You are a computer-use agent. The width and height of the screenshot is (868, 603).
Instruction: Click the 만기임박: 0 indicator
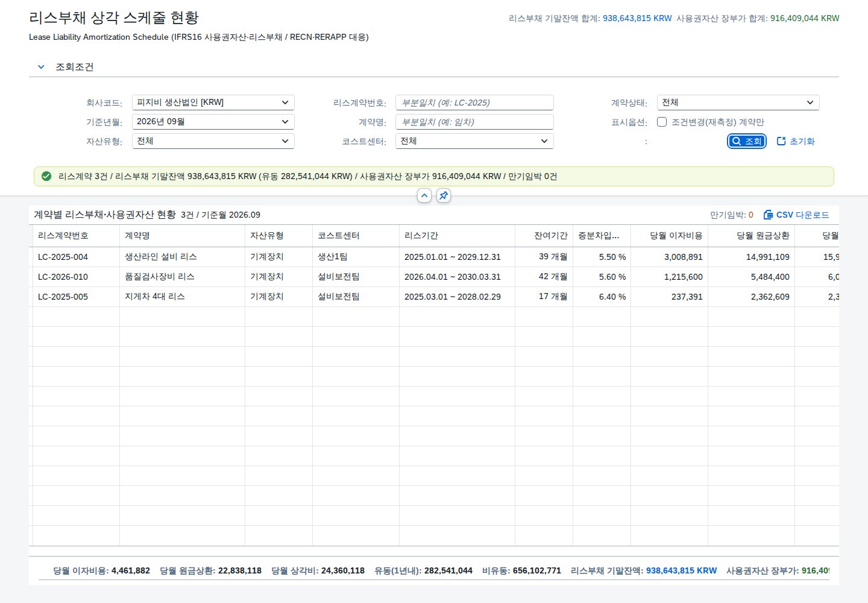[x=732, y=215]
